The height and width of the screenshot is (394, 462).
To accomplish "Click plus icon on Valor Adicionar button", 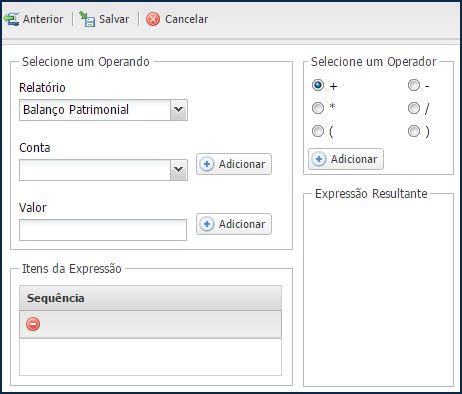I will (x=207, y=224).
